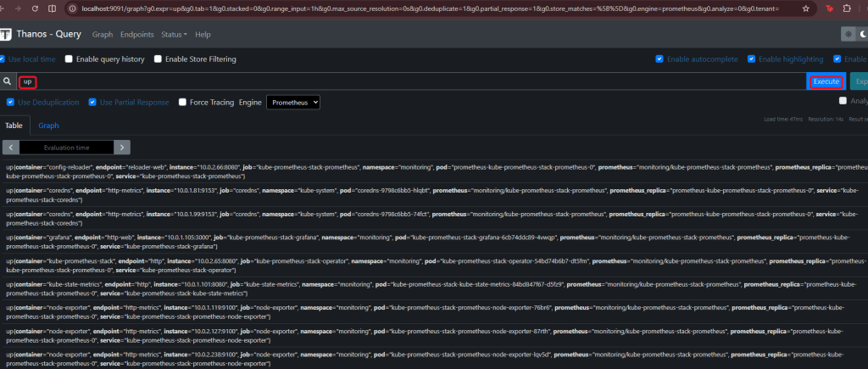
Task: Click result row with pod coredns-9798c6bb5-hlqbt
Action: point(434,195)
